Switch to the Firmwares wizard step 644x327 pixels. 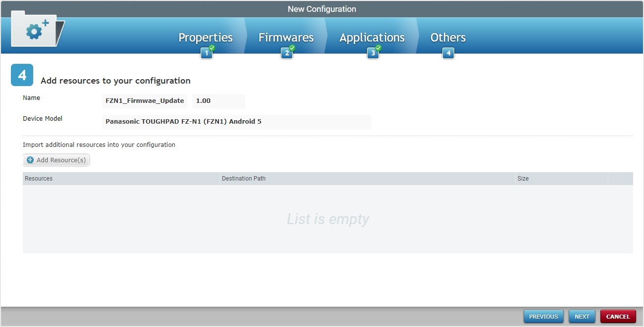286,38
